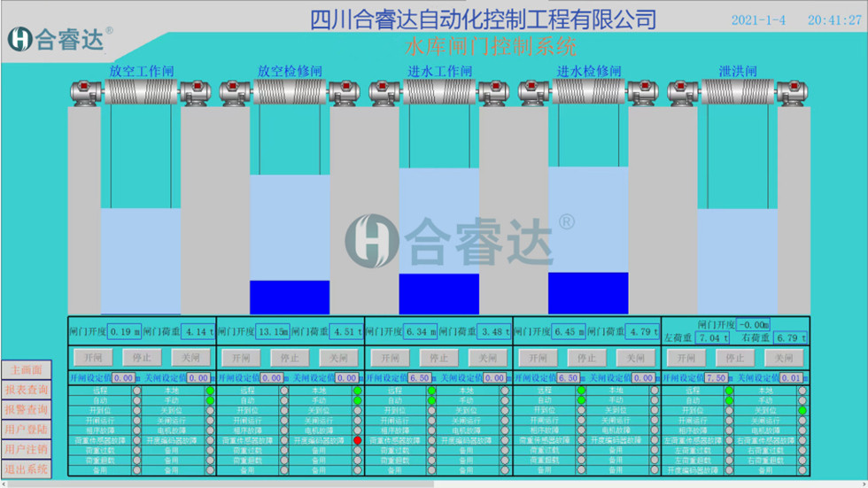The image size is (868, 488).
Task: Click the left hoist motor of 泄洪闸
Action: pos(683,92)
